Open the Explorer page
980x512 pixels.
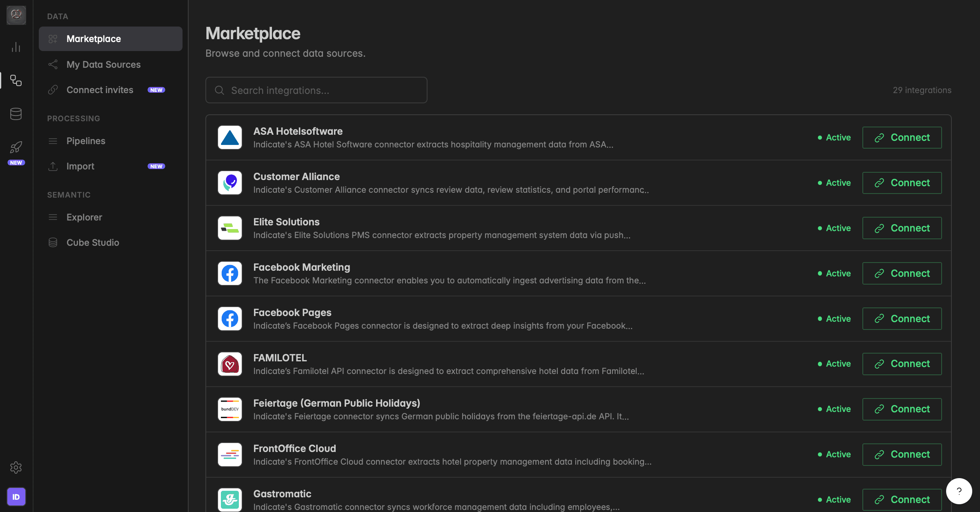(111, 217)
